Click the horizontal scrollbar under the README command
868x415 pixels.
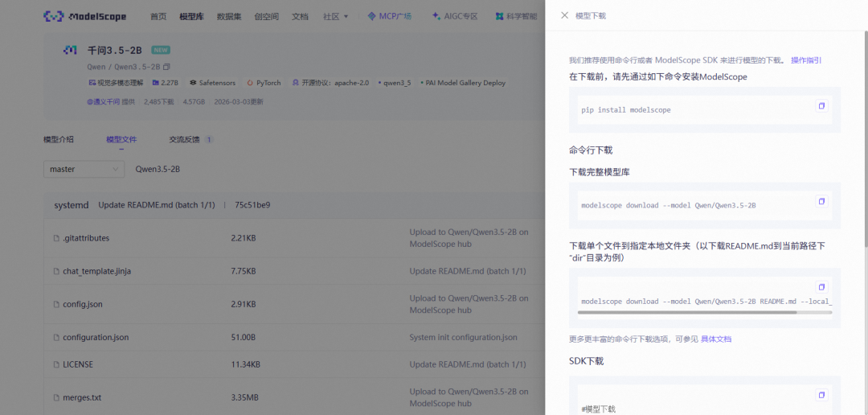(687, 313)
